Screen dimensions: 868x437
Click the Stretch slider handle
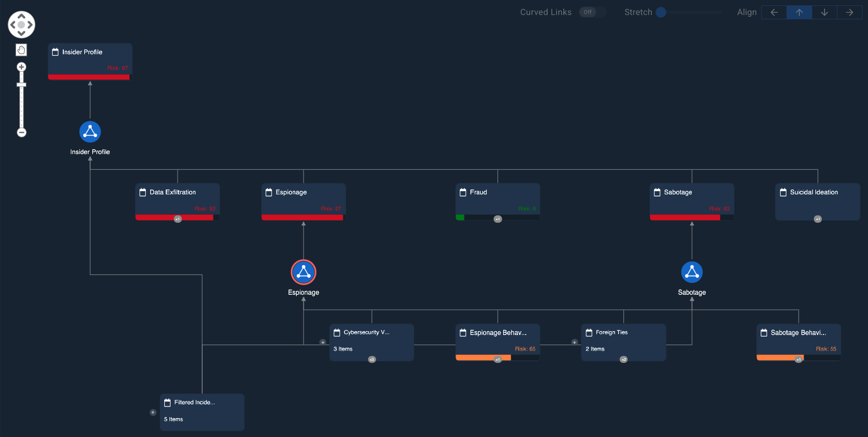point(661,12)
